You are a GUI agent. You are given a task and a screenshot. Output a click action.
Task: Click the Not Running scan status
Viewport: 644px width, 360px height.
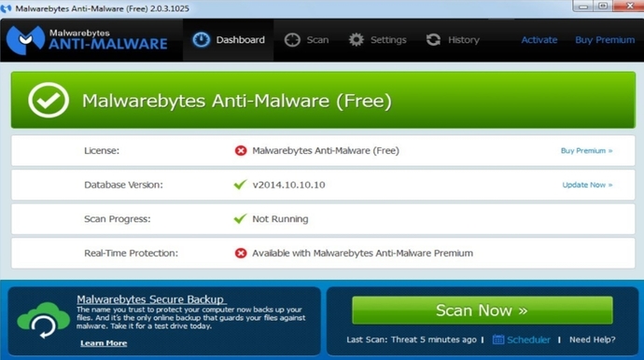click(280, 219)
